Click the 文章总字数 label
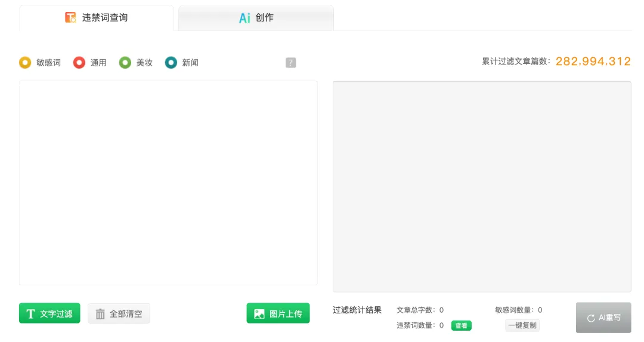Viewport: 644px width, 342px height. click(x=416, y=310)
